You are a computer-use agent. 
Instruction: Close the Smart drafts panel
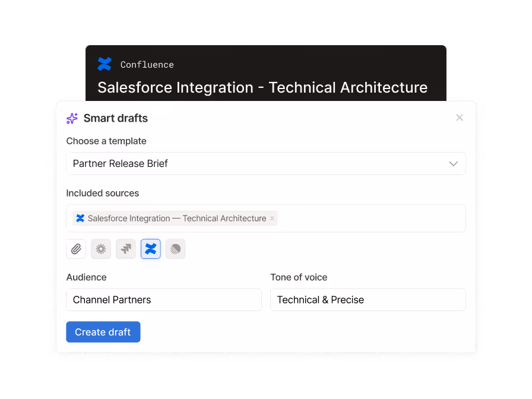pyautogui.click(x=460, y=118)
